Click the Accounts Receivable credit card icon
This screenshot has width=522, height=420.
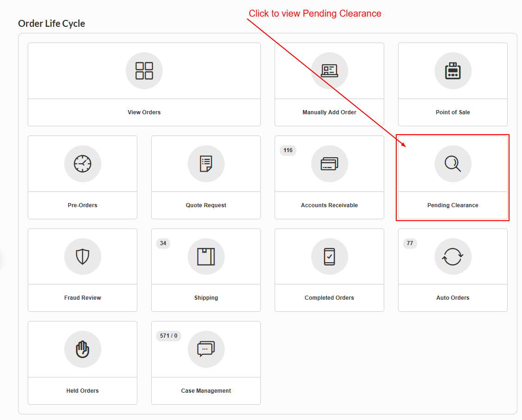(x=330, y=164)
